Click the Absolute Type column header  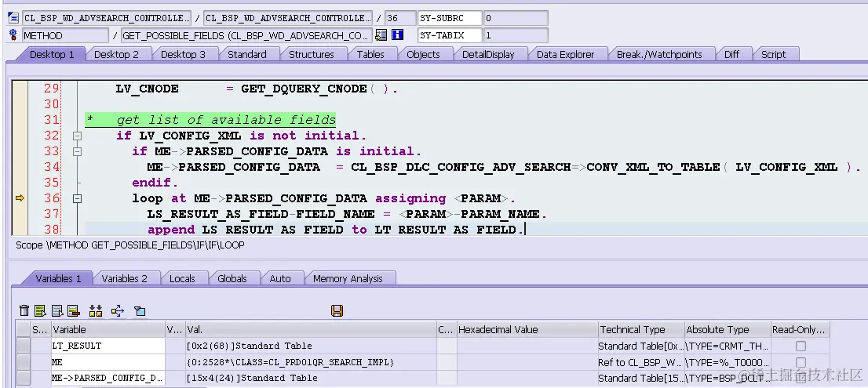click(728, 329)
